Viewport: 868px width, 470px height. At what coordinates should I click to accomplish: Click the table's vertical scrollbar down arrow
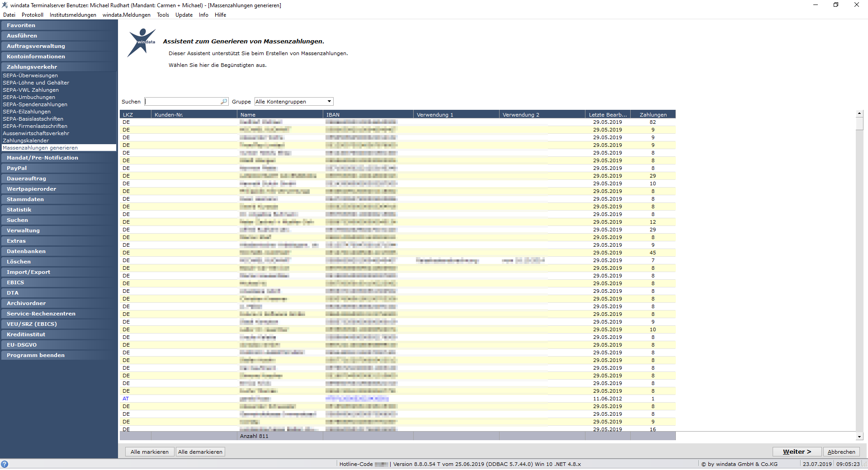click(859, 437)
